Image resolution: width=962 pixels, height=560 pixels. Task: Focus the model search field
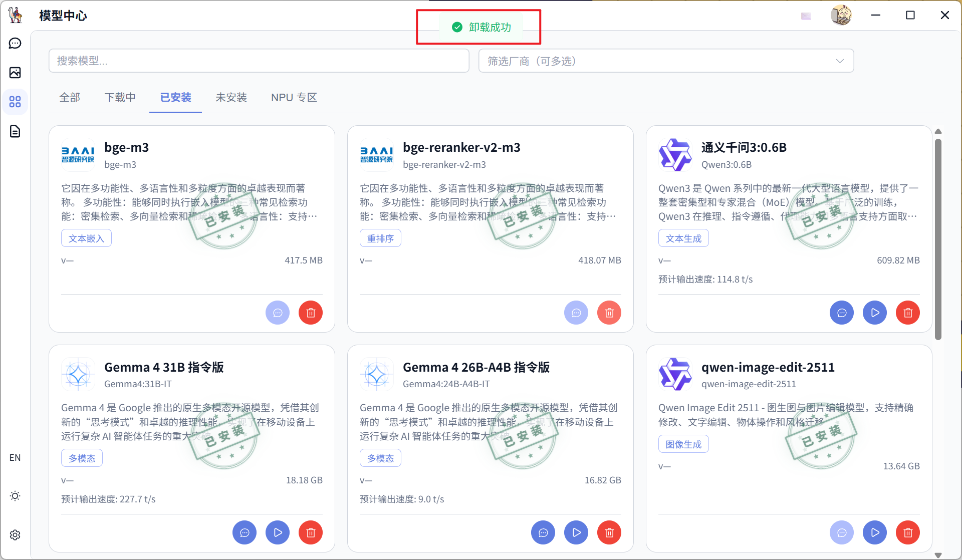pyautogui.click(x=259, y=61)
